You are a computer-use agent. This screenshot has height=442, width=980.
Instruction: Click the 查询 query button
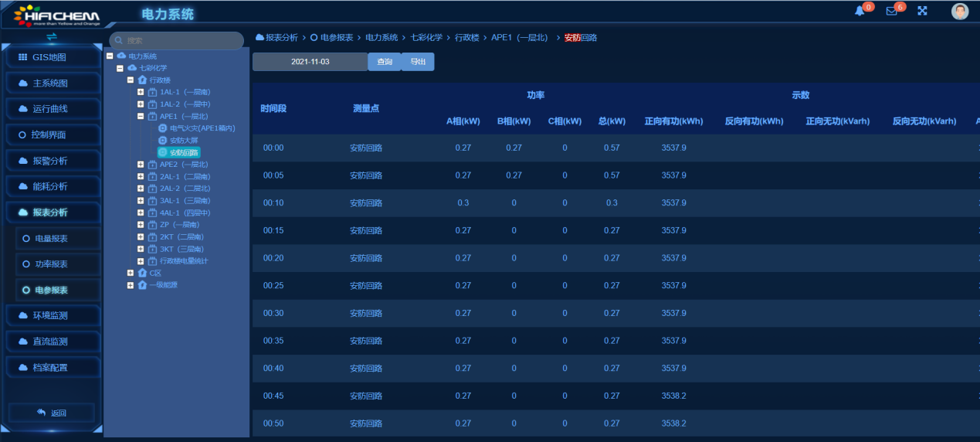point(384,62)
